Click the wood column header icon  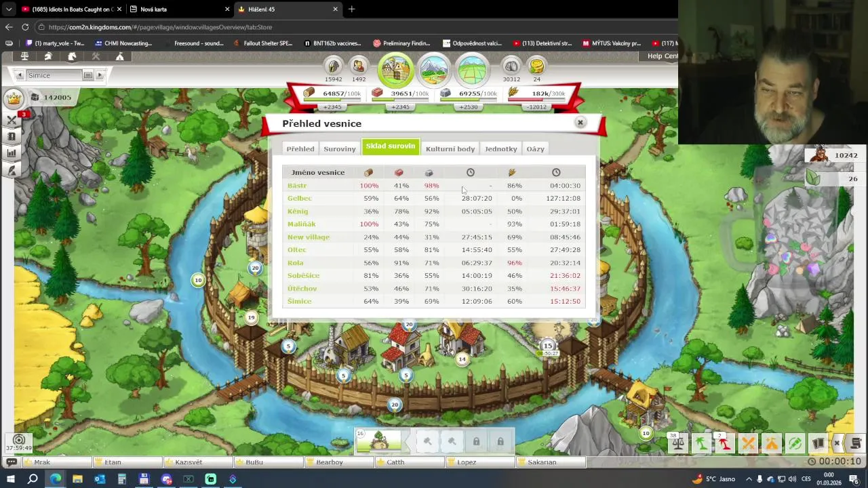point(368,173)
